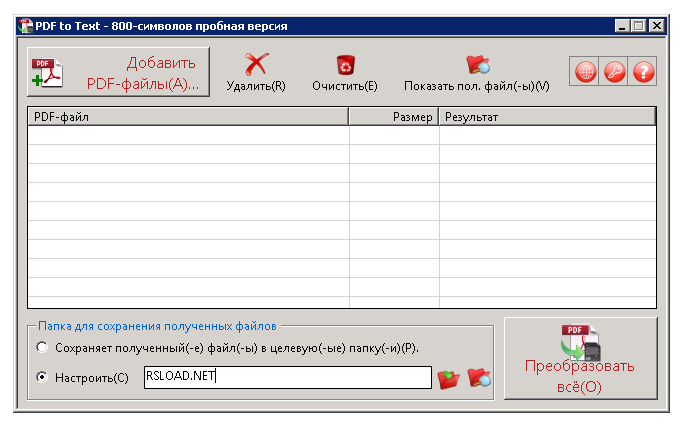Select radio Сохраняет полученный файл в целевую папку
Screen dimensions: 684x429
click(42, 347)
